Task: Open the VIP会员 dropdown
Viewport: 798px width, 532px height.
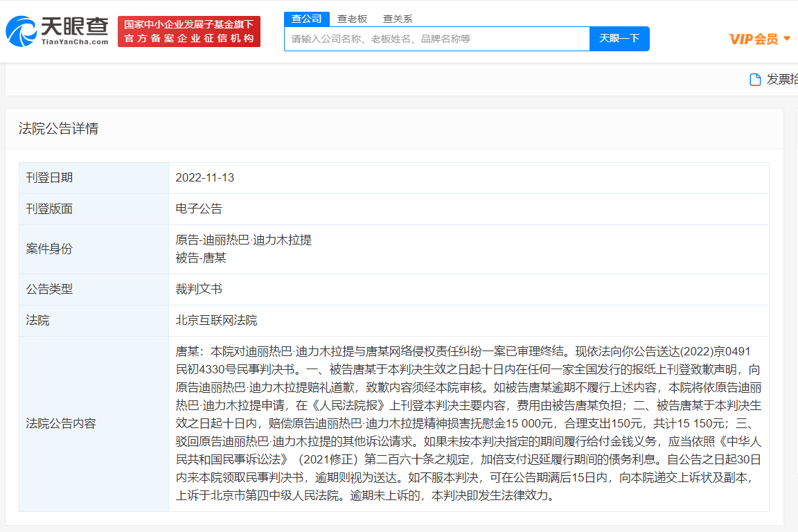Action: click(x=759, y=39)
